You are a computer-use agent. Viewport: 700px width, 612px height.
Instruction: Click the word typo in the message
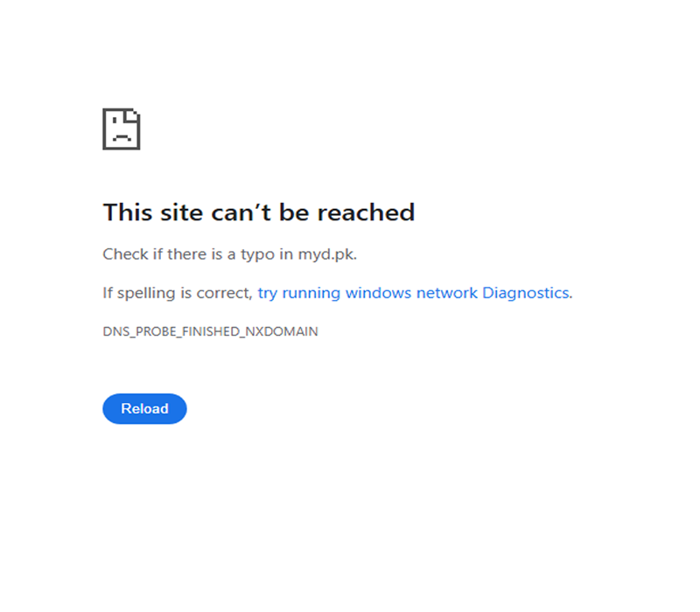pyautogui.click(x=257, y=255)
